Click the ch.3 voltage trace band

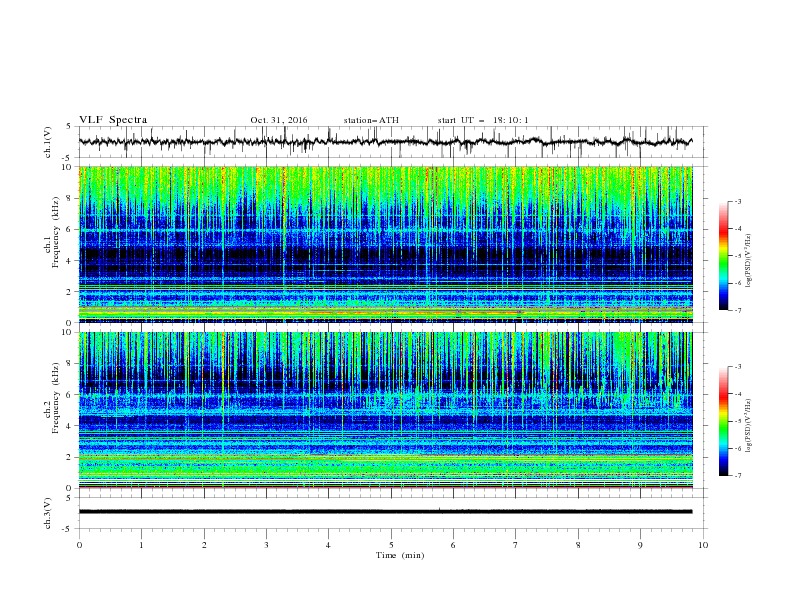pyautogui.click(x=385, y=512)
